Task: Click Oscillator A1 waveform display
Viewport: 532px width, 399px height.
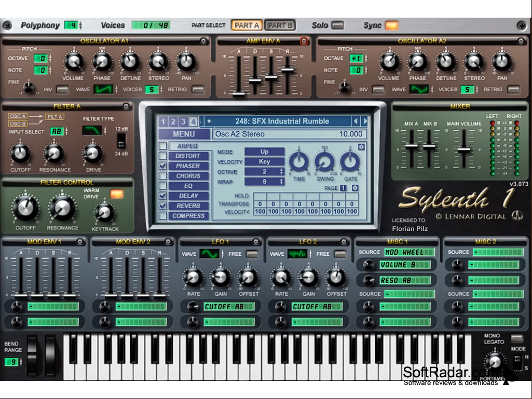Action: pyautogui.click(x=103, y=90)
